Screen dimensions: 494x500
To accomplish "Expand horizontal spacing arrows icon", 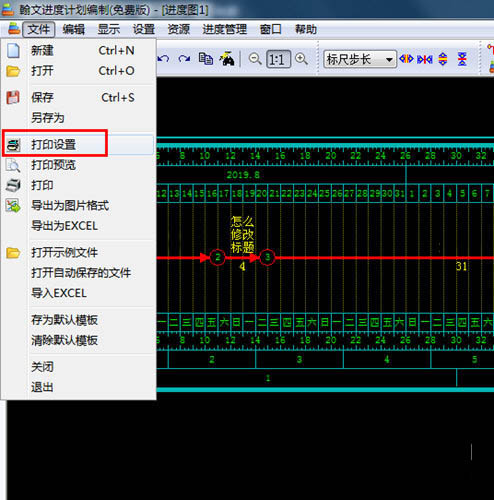I will [406, 59].
